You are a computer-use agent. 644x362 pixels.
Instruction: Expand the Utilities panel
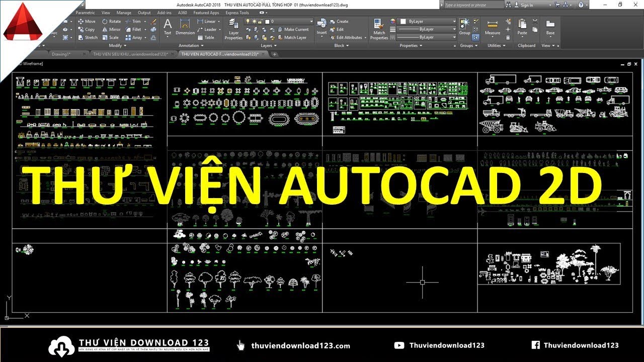(497, 45)
